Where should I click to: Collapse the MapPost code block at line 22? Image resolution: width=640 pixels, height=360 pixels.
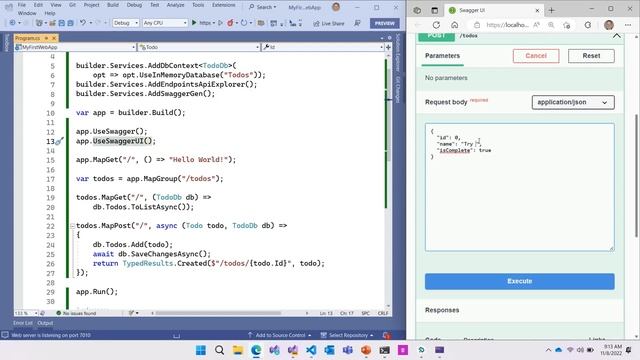(72, 226)
